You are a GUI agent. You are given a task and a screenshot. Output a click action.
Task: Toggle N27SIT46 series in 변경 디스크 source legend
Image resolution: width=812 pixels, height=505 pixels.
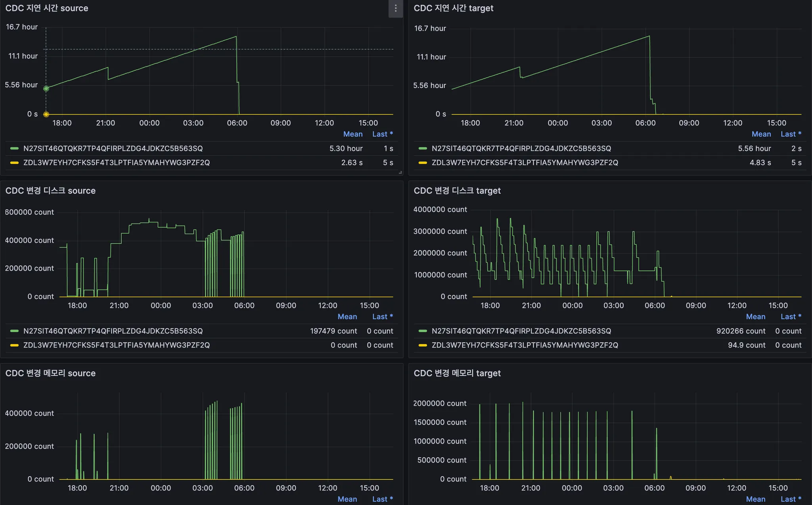113,331
